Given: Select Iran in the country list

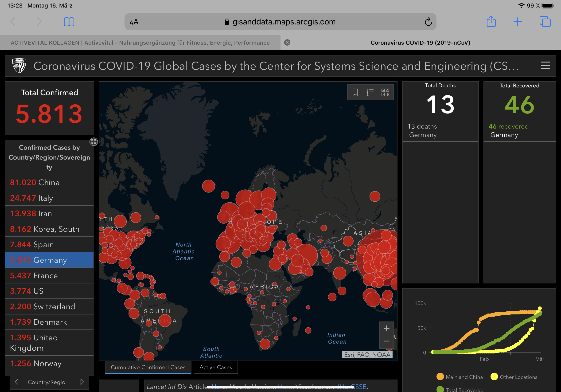Looking at the screenshot, I should (x=49, y=213).
